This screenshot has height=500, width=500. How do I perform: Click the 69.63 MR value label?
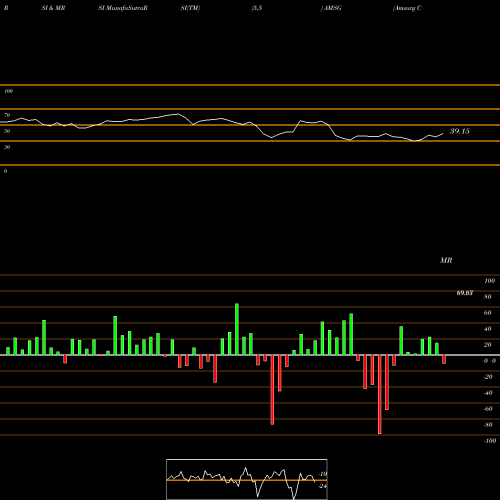point(465,293)
